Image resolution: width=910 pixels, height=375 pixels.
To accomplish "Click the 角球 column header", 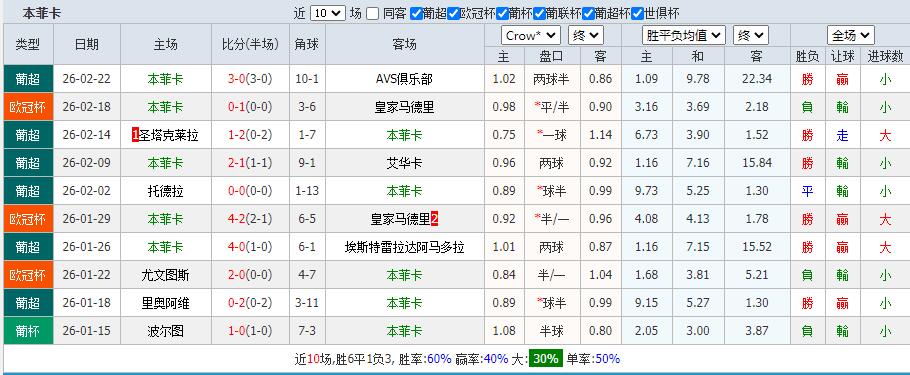I will point(307,45).
